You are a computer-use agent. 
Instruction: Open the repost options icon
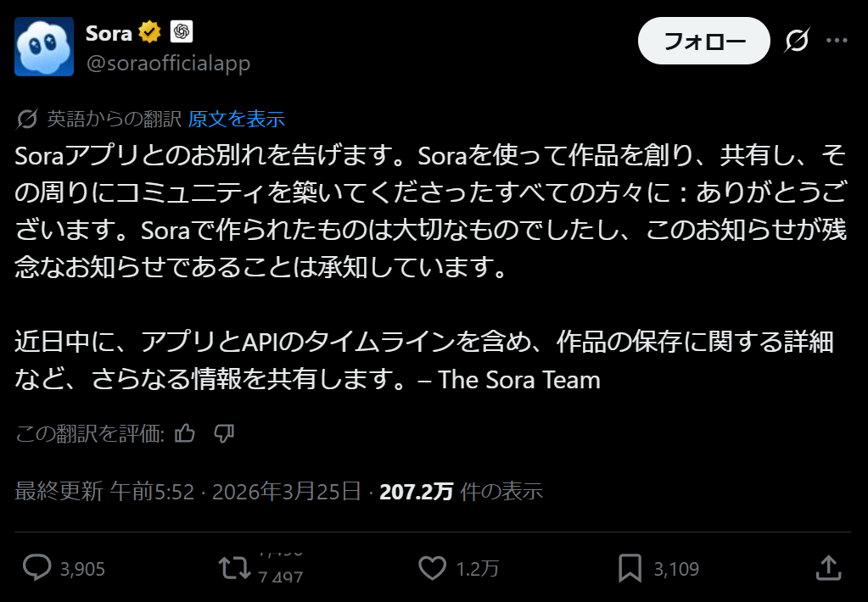pyautogui.click(x=235, y=568)
